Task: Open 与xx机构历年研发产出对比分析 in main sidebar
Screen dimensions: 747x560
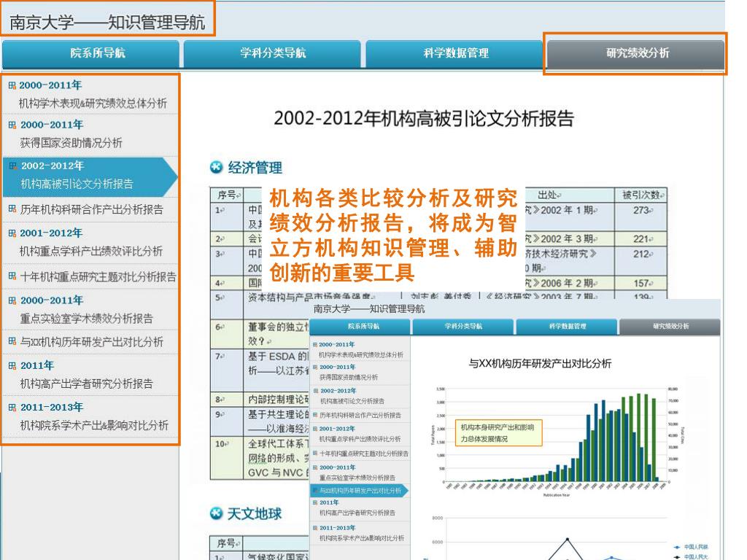Action: 91,342
